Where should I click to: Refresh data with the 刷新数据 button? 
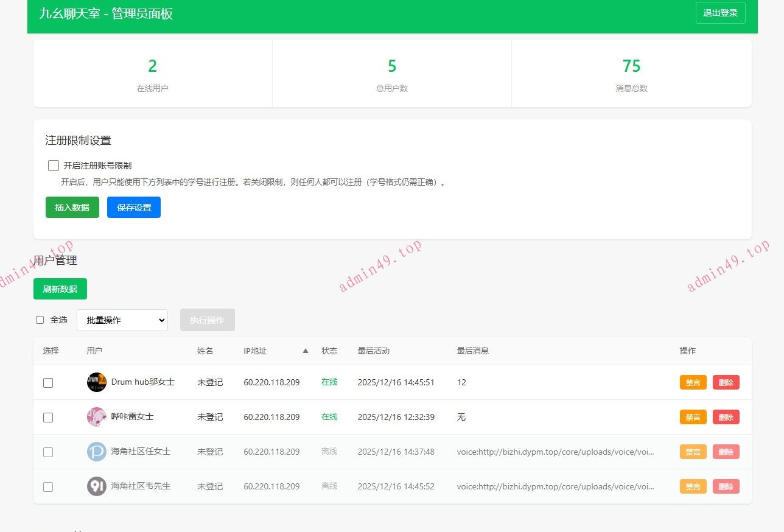pyautogui.click(x=60, y=289)
